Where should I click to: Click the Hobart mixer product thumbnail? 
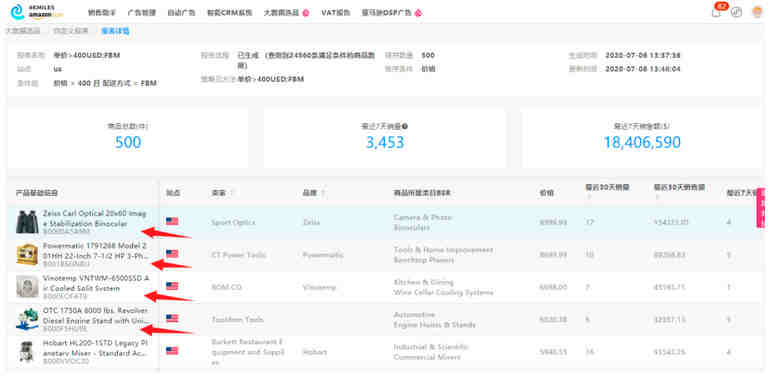coord(26,351)
